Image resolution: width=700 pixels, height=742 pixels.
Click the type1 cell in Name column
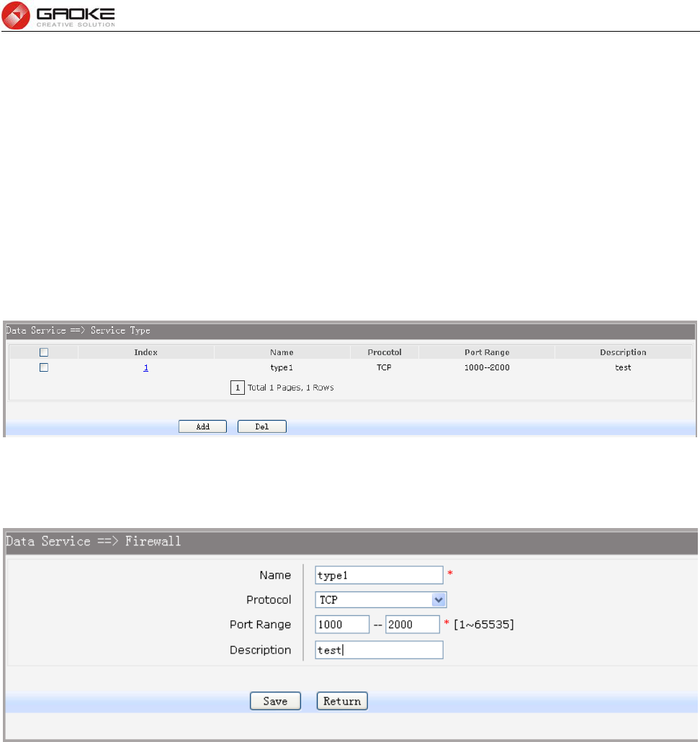[x=282, y=367]
